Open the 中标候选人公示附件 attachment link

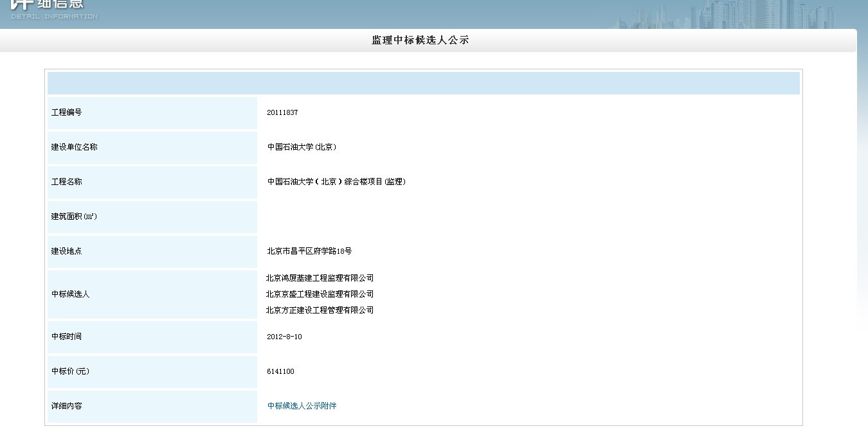302,406
